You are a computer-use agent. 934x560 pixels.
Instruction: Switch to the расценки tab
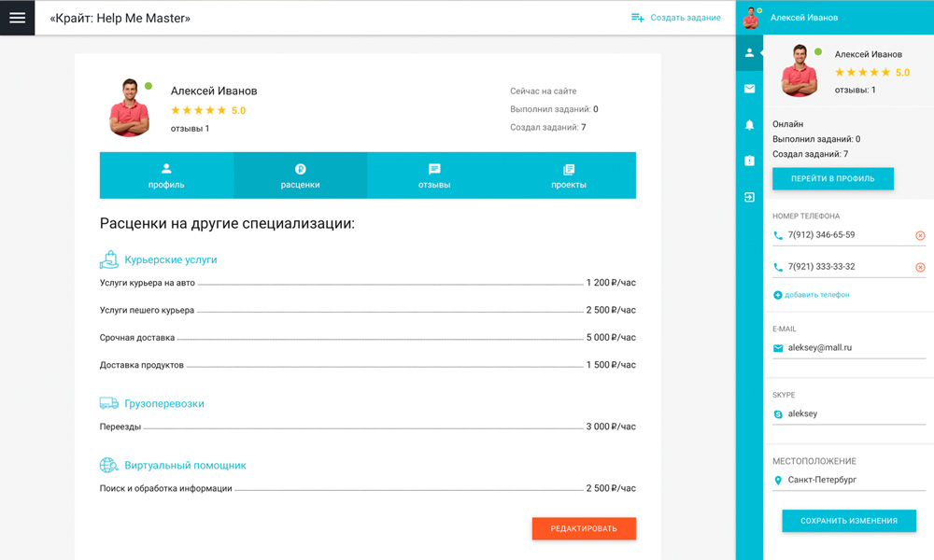[300, 175]
